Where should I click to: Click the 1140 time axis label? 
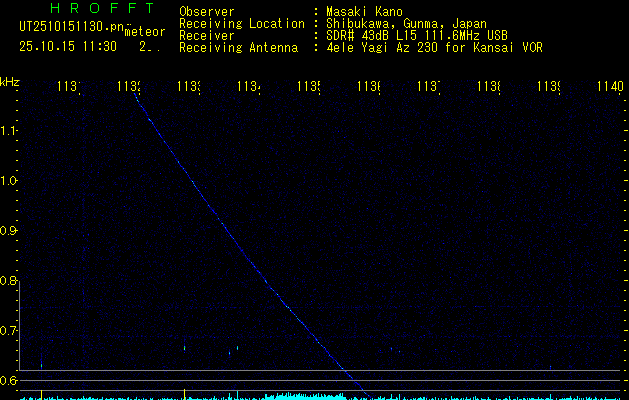(x=608, y=88)
